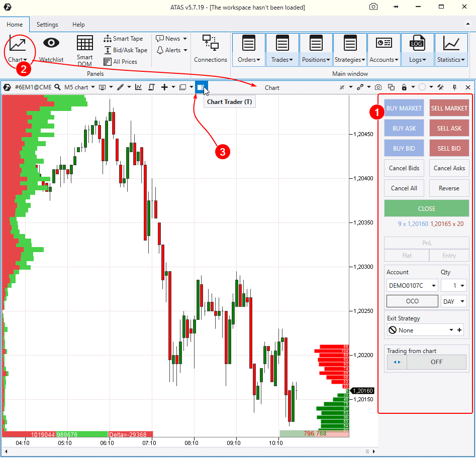Click the instrument search magnifier icon
The height and width of the screenshot is (458, 476).
[x=57, y=87]
